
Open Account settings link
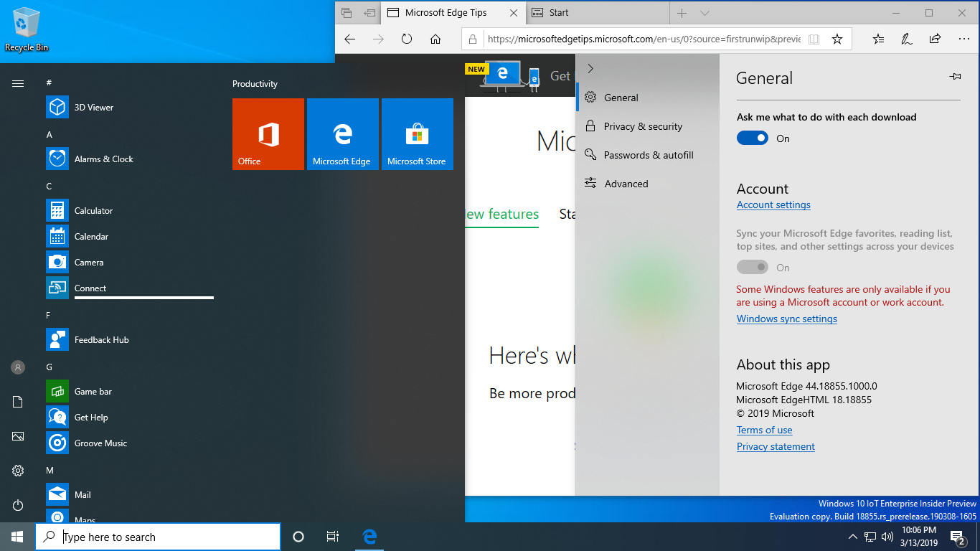tap(773, 205)
